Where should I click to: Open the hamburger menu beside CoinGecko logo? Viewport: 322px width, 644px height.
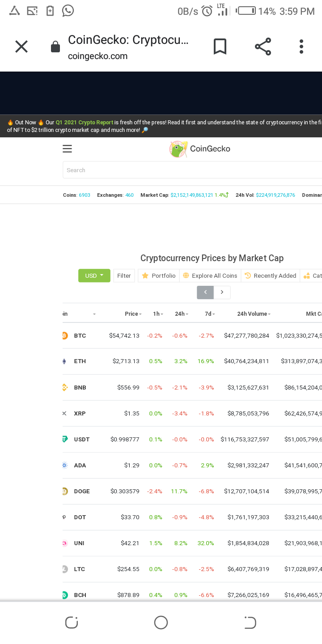pyautogui.click(x=67, y=149)
